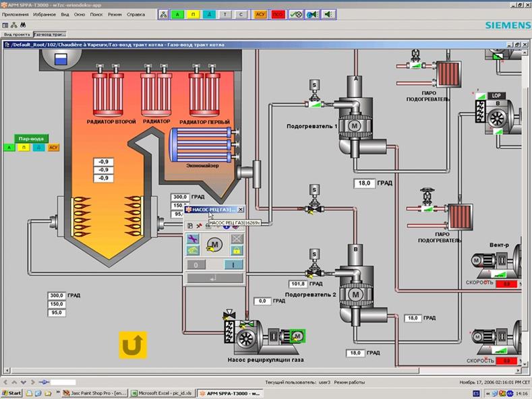Click the Подогреватель 1 temperature value field
This screenshot has height=399, width=532.
pos(364,183)
